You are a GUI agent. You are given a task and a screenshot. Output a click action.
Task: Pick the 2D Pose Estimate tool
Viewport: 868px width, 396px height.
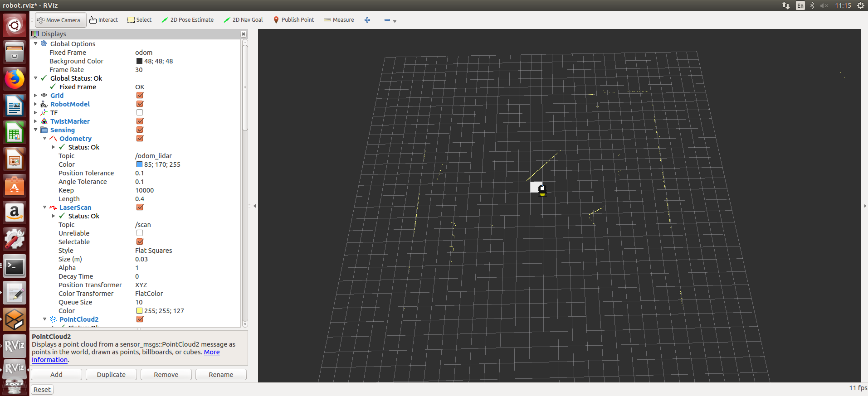[187, 20]
